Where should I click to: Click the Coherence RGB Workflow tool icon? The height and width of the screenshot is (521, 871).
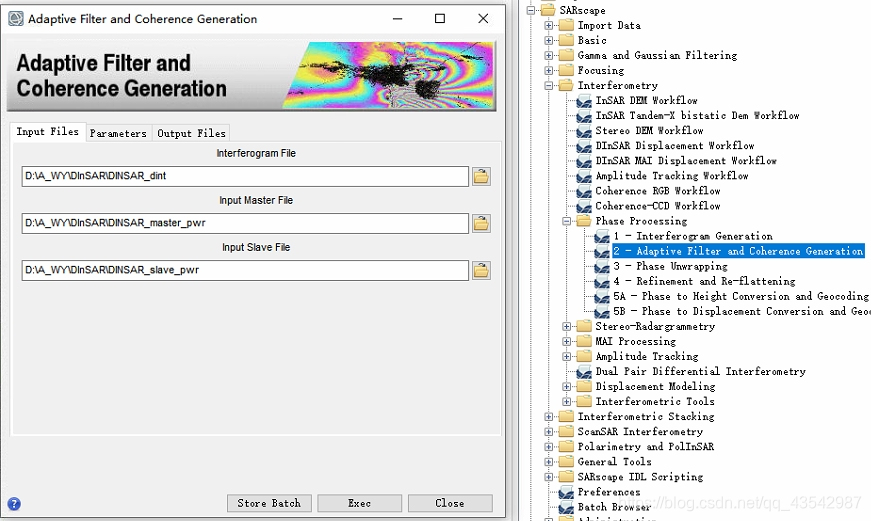coord(584,191)
